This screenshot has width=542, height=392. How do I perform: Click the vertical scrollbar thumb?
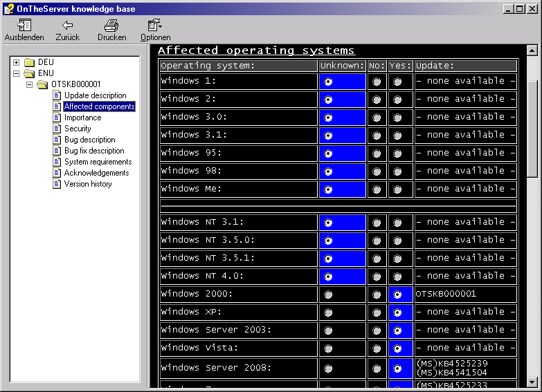click(532, 129)
